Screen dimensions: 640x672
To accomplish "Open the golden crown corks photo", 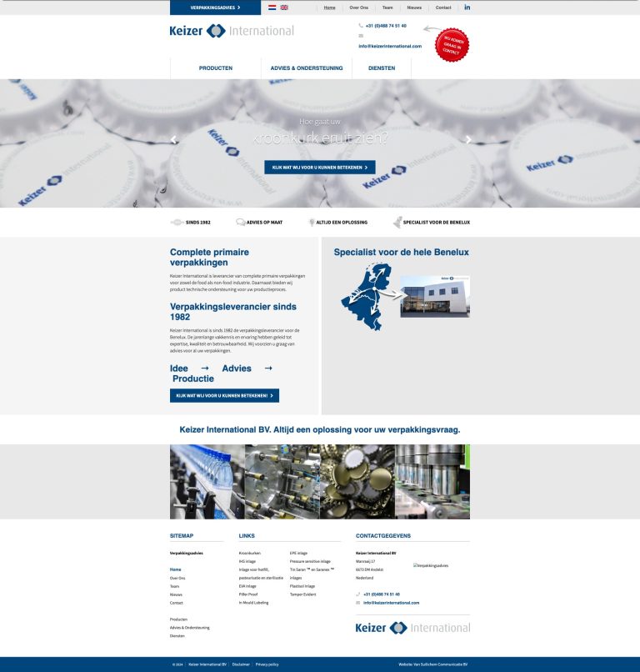I will point(357,482).
